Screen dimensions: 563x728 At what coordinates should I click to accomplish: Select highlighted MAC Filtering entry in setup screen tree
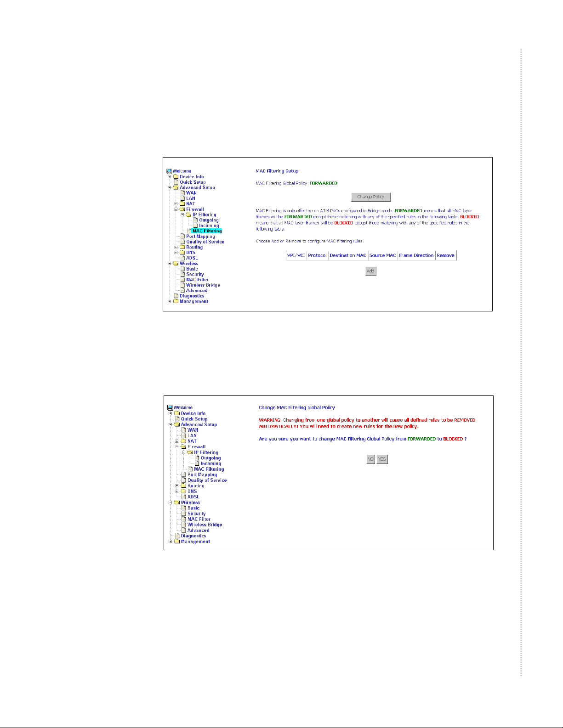point(207,231)
